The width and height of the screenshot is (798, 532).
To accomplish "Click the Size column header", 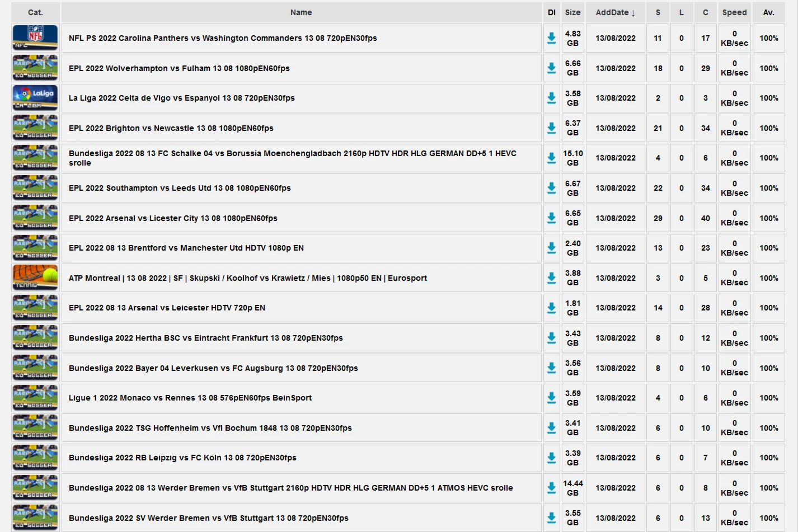I will (x=572, y=12).
